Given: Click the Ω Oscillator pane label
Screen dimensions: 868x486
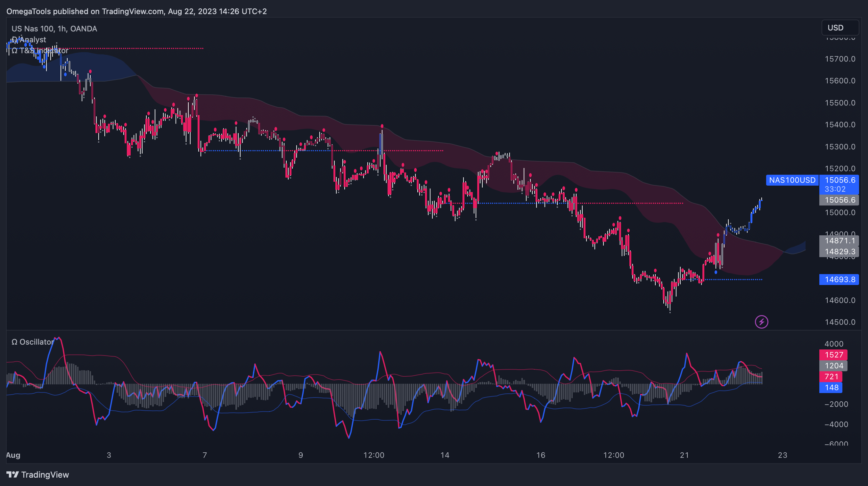Looking at the screenshot, I should point(33,342).
